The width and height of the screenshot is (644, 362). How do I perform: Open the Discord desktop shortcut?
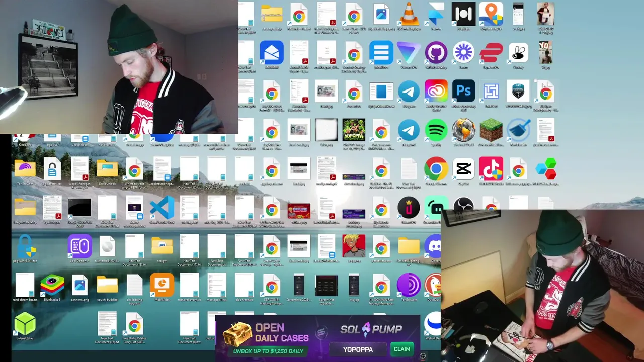pyautogui.click(x=433, y=247)
